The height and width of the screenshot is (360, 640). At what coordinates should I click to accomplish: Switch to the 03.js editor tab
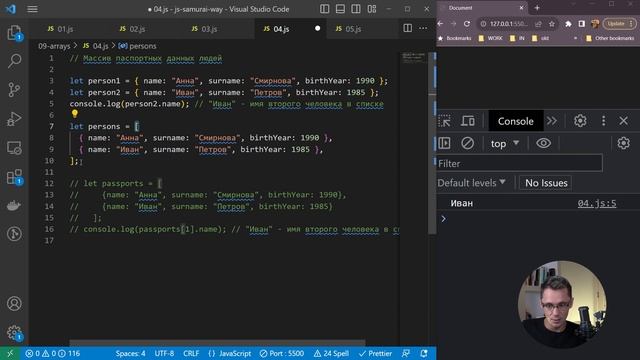point(204,29)
